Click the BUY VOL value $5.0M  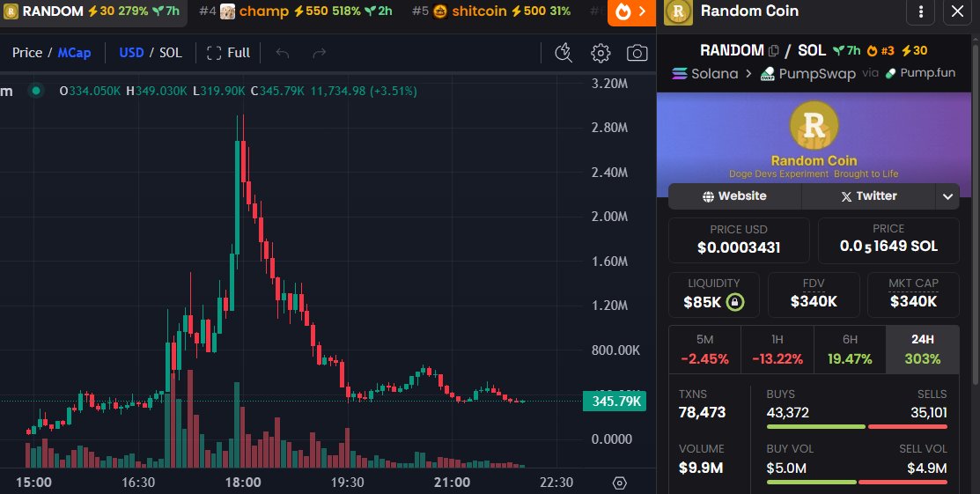coord(786,468)
